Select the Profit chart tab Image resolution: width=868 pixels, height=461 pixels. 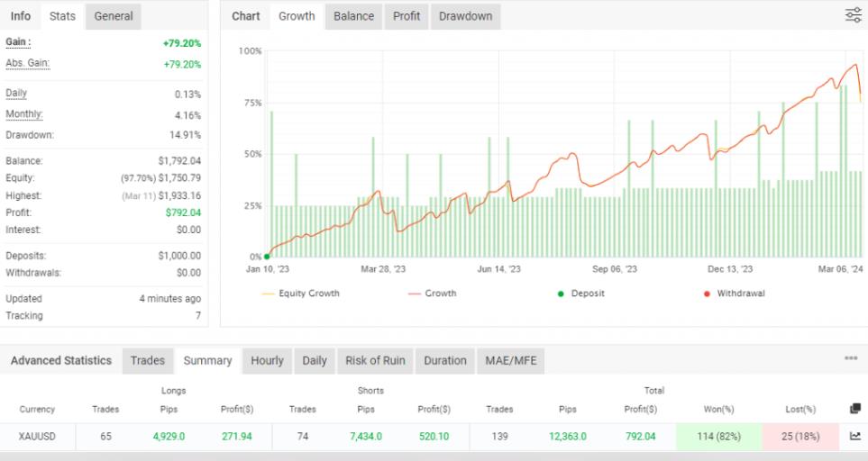[407, 16]
